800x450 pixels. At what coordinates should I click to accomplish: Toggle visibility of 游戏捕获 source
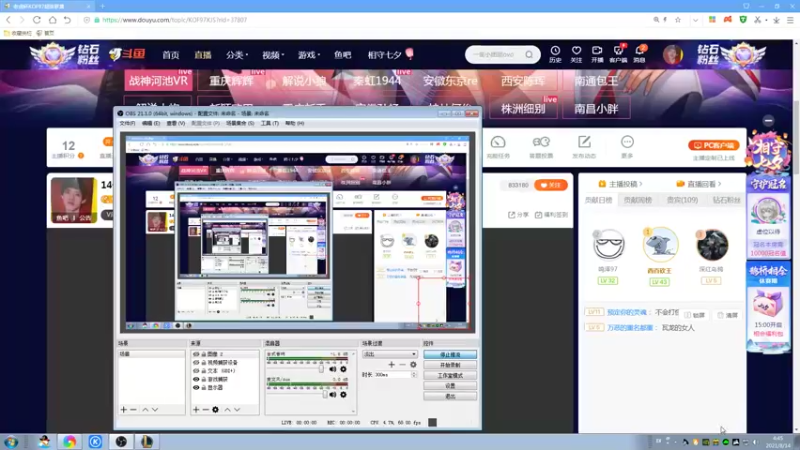click(196, 379)
